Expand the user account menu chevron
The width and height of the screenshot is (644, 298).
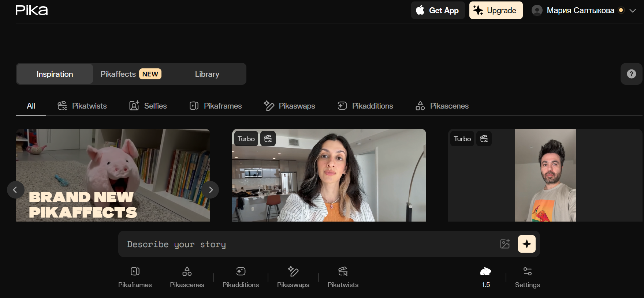(632, 11)
